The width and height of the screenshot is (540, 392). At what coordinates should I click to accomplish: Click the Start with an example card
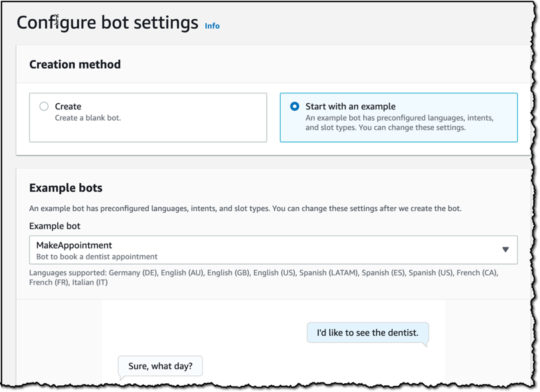tap(399, 117)
